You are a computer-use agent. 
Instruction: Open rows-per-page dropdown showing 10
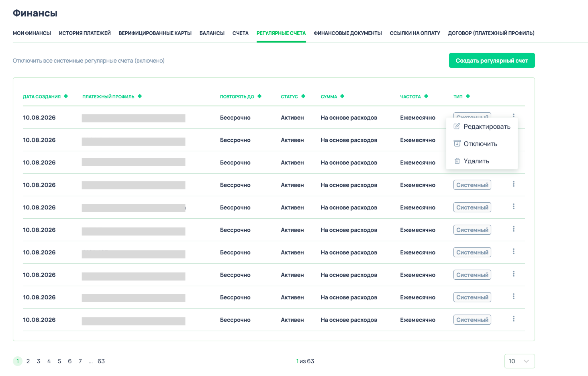[519, 361]
